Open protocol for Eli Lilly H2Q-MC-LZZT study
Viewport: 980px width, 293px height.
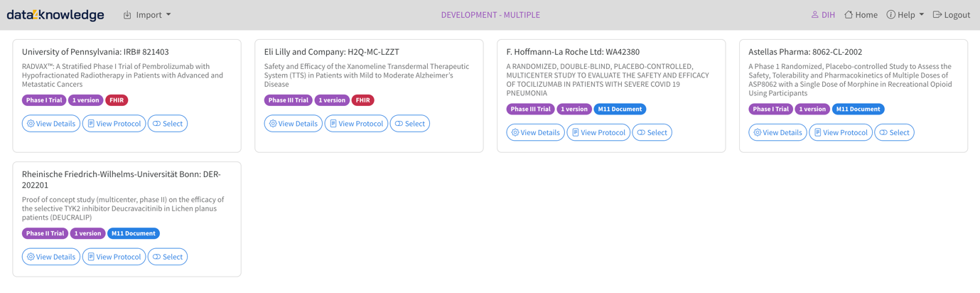(356, 124)
